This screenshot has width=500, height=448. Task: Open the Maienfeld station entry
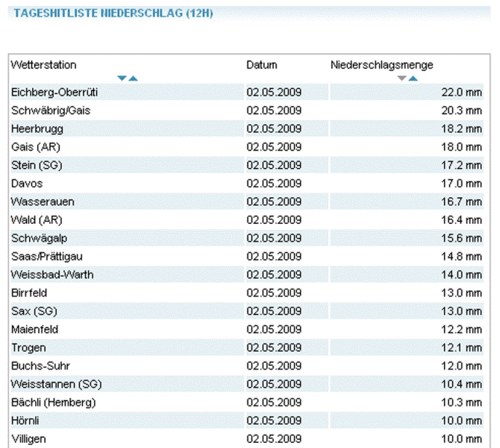(35, 329)
